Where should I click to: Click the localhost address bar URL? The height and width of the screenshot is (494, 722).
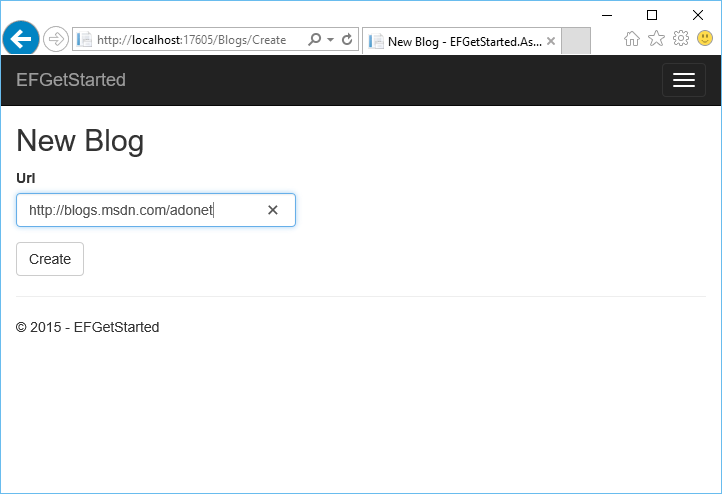(x=192, y=40)
